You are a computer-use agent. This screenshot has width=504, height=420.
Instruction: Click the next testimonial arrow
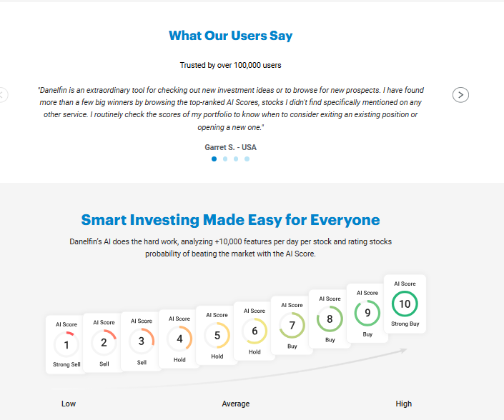pyautogui.click(x=461, y=94)
